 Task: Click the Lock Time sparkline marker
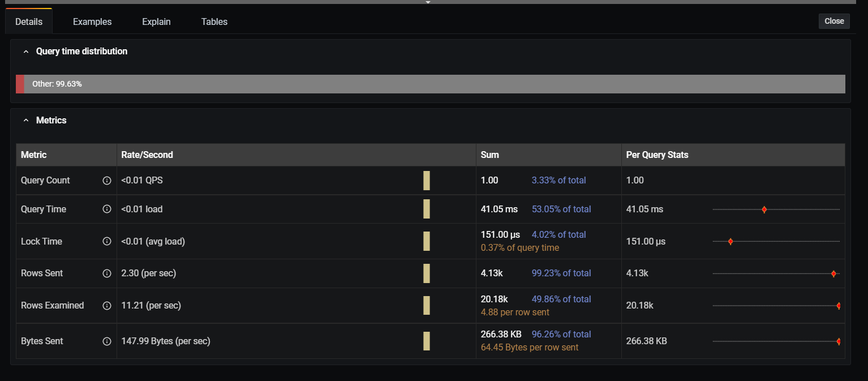(x=731, y=242)
